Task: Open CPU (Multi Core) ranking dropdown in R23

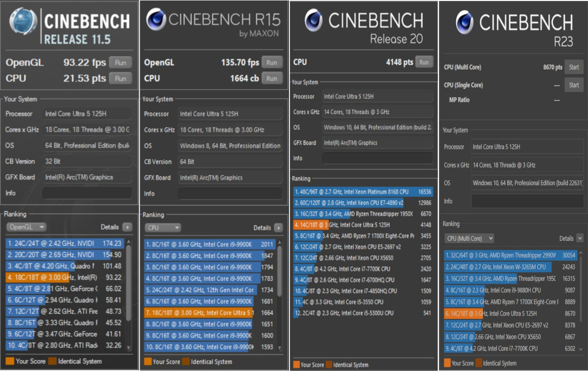Action: tap(469, 239)
